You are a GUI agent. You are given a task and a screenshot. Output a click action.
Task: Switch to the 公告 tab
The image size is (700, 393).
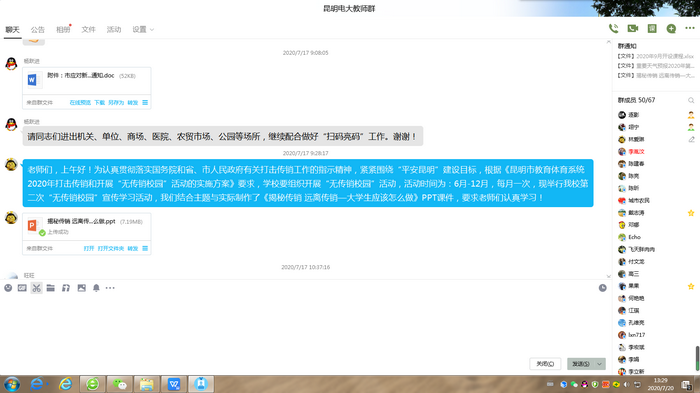pos(38,29)
